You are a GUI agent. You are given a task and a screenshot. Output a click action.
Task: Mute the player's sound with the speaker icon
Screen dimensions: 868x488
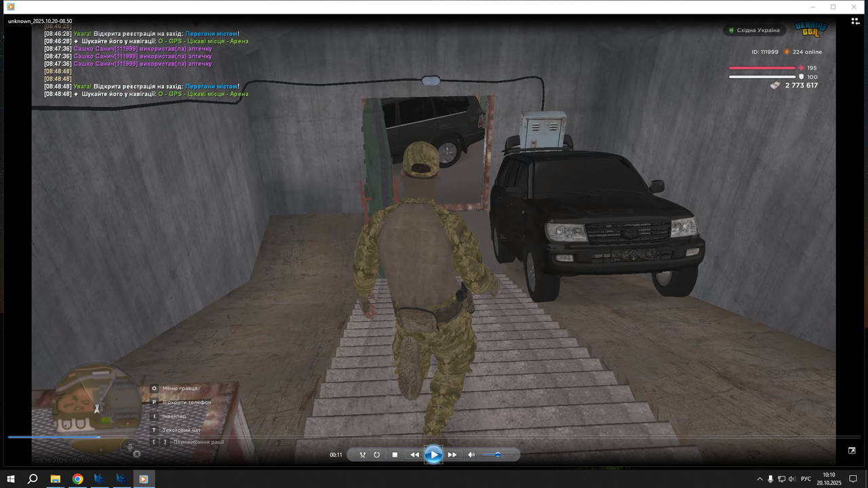click(x=471, y=455)
